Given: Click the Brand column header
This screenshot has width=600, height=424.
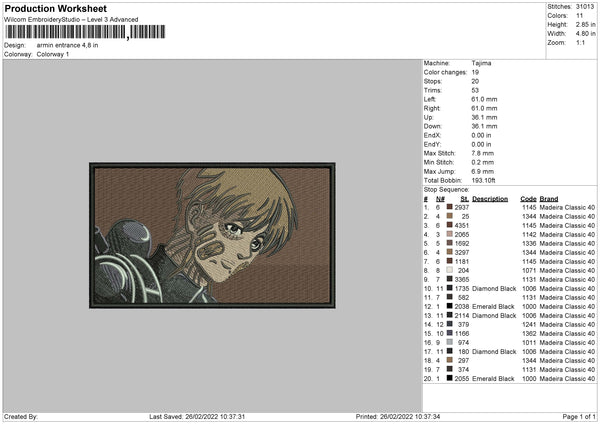Looking at the screenshot, I should click(x=549, y=198).
